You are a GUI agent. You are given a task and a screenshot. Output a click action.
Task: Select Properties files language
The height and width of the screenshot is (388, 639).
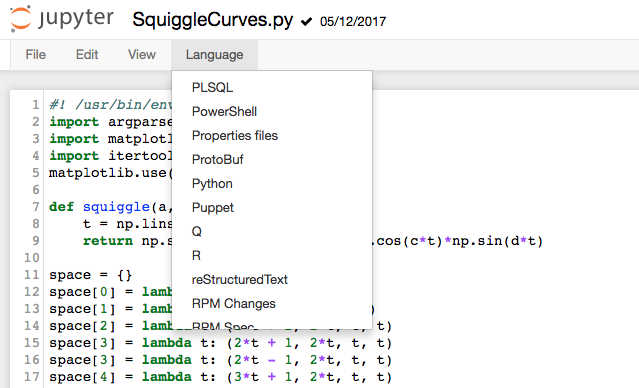pyautogui.click(x=272, y=136)
